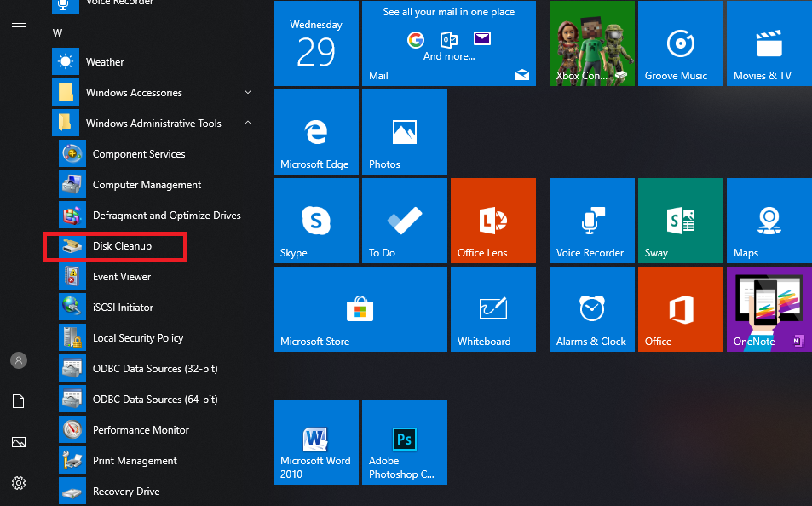Launch Adobe Photoshop from its tile
Image resolution: width=812 pixels, height=506 pixels.
coord(404,441)
